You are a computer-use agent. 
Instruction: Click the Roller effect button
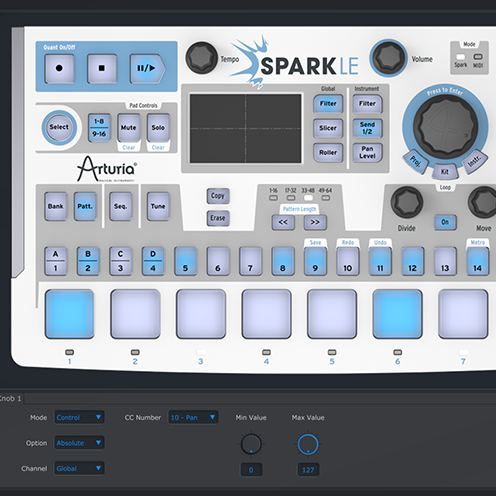pyautogui.click(x=328, y=153)
